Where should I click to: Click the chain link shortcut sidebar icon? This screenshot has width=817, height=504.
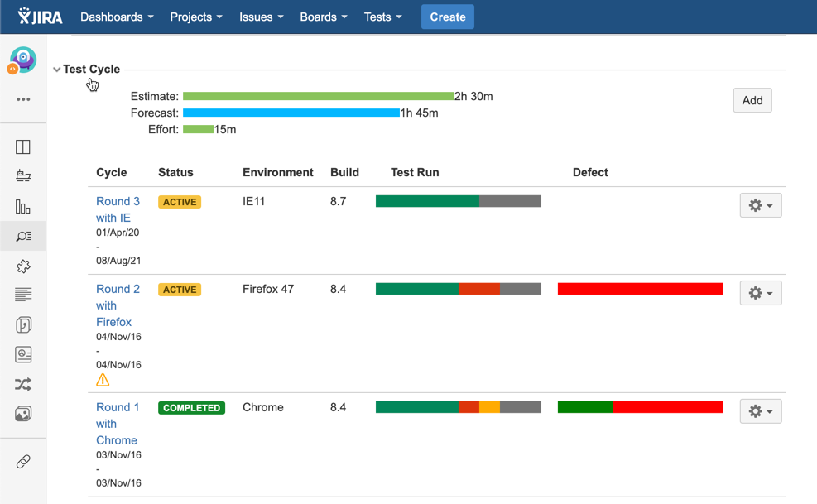pyautogui.click(x=23, y=462)
